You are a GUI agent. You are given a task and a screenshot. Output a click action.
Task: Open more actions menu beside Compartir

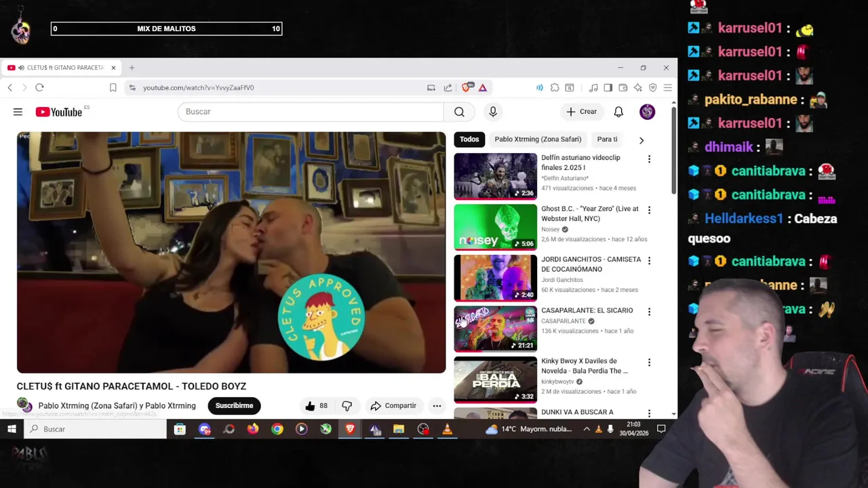coord(437,406)
